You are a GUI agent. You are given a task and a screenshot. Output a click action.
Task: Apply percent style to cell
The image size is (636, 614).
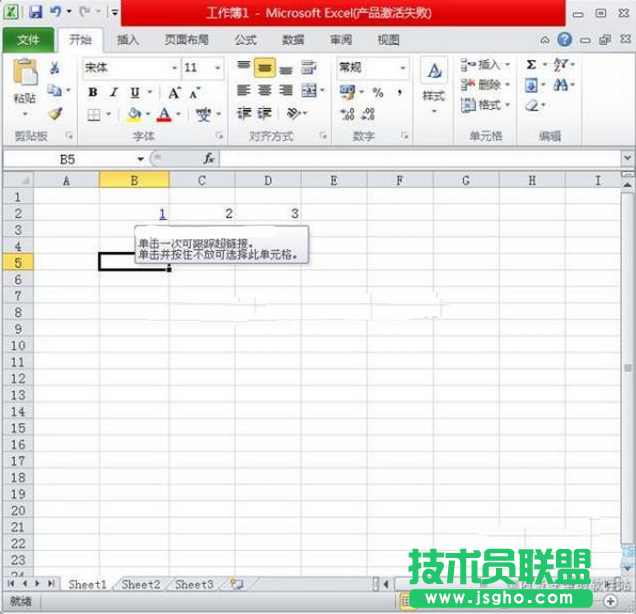[378, 92]
